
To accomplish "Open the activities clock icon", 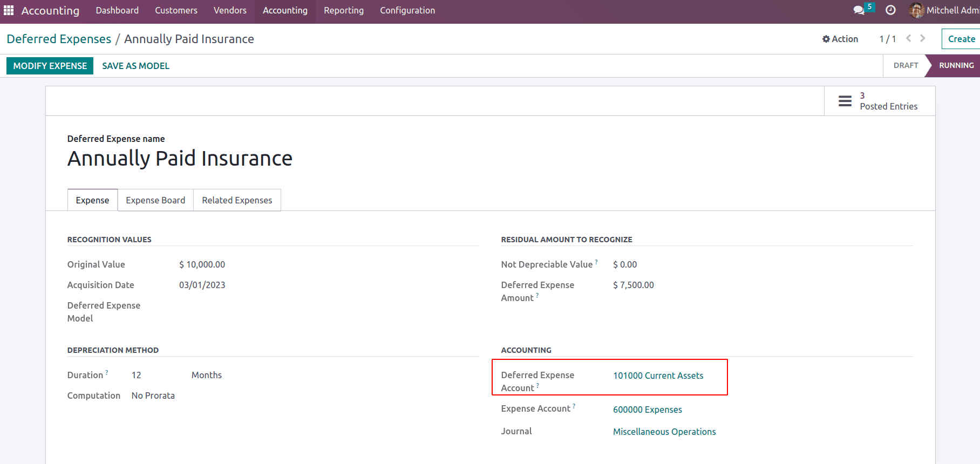I will pyautogui.click(x=890, y=10).
